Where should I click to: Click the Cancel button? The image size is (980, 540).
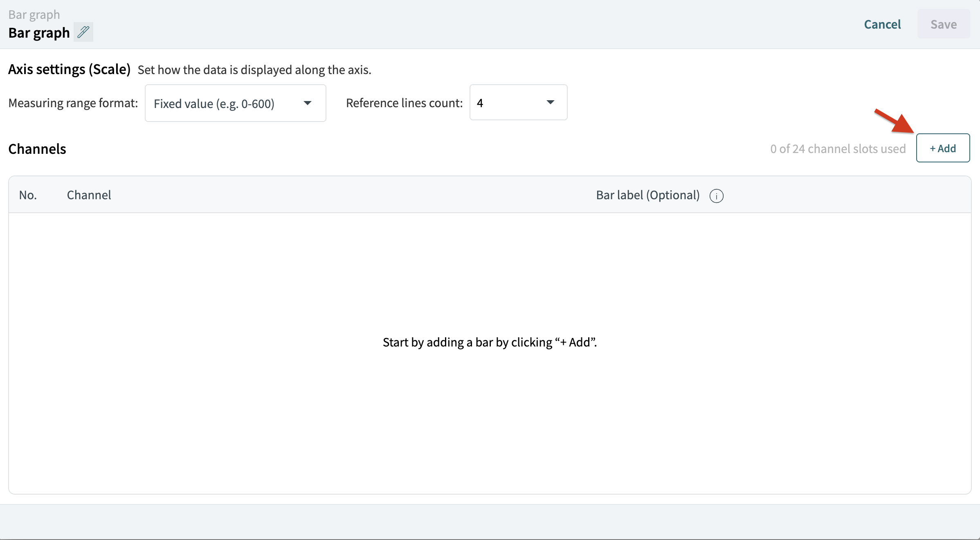pos(882,24)
